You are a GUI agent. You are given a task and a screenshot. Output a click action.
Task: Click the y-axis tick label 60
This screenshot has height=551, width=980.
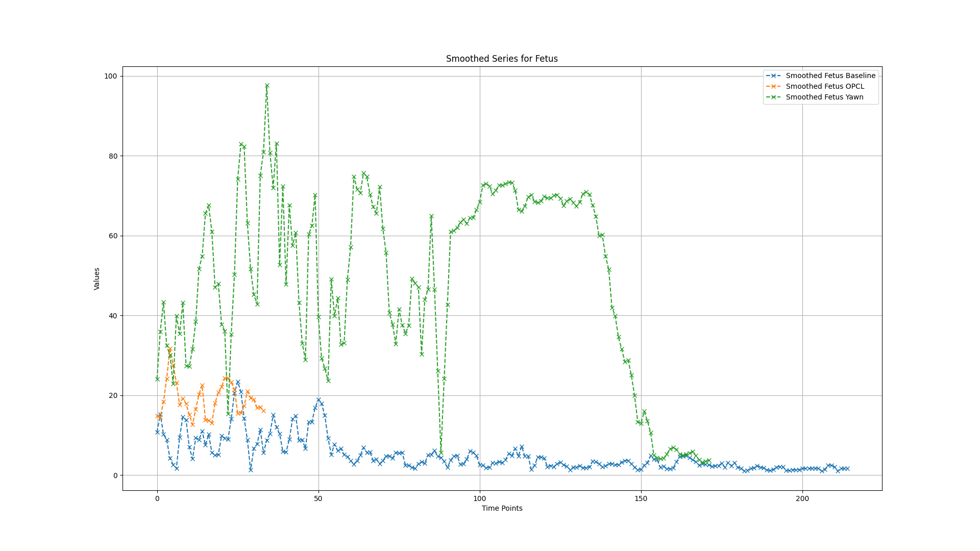(112, 236)
